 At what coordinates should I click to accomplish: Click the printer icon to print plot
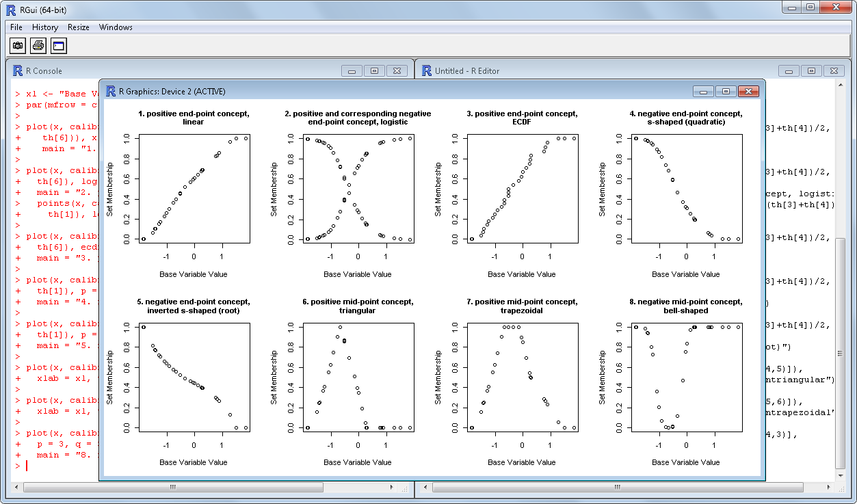pos(38,46)
